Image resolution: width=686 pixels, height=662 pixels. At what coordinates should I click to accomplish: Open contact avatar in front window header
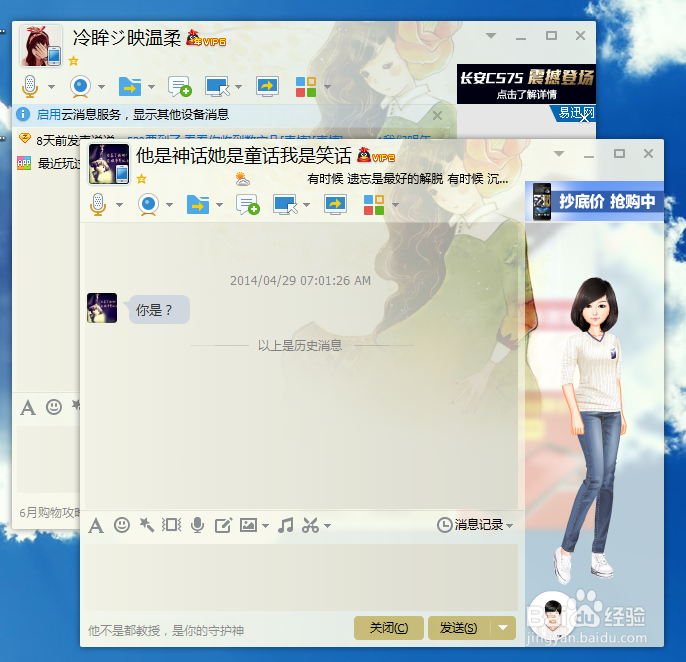pos(109,164)
